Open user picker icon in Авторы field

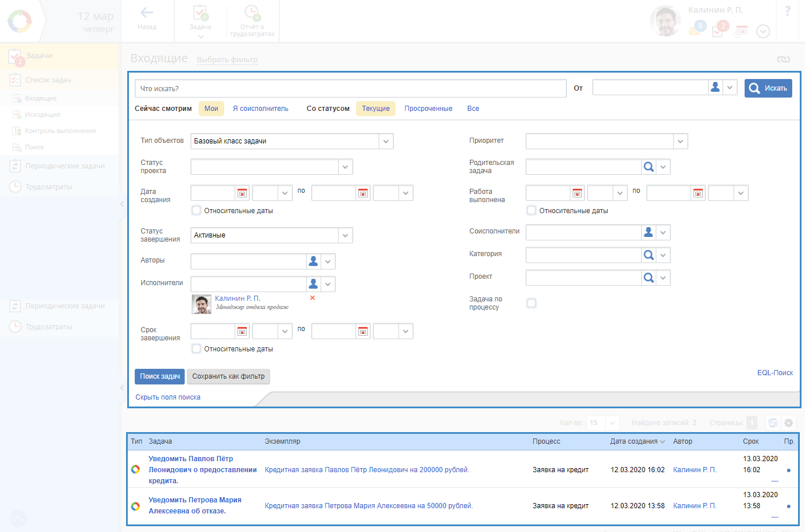[314, 261]
